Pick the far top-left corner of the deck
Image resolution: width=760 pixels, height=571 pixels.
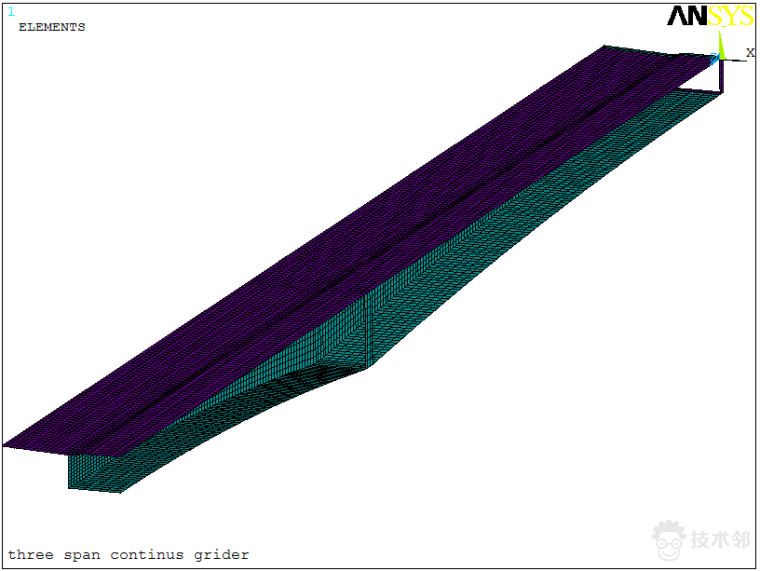tap(607, 46)
